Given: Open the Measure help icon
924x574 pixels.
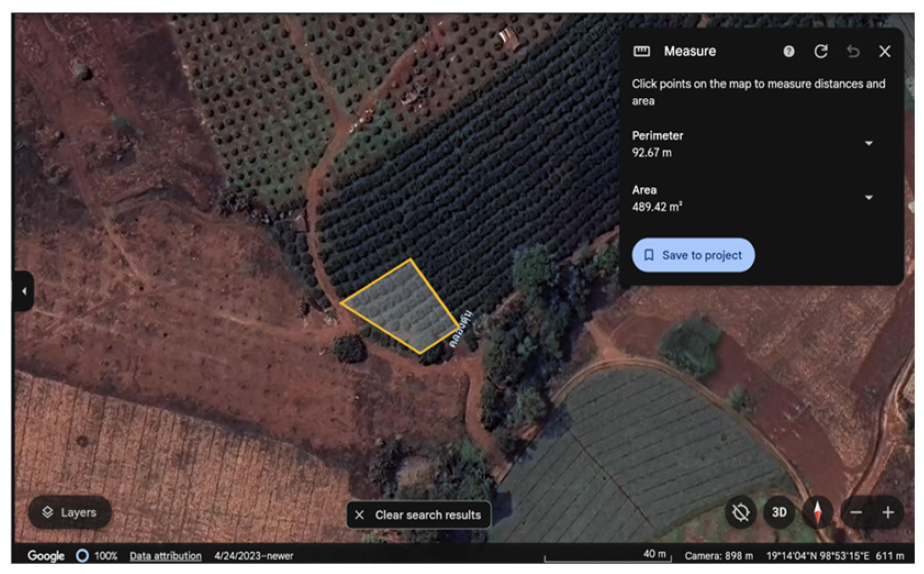Looking at the screenshot, I should point(788,52).
